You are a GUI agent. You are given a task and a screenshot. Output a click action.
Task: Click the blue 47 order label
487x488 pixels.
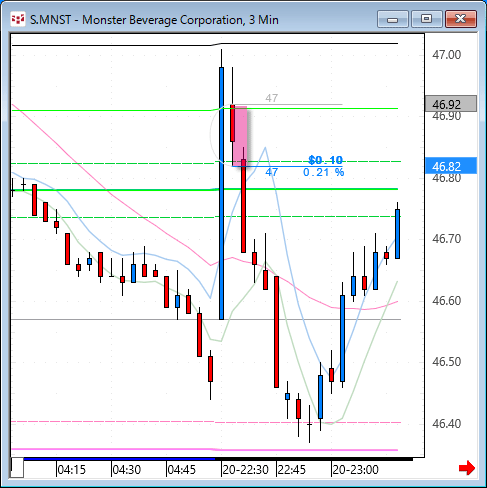[271, 172]
